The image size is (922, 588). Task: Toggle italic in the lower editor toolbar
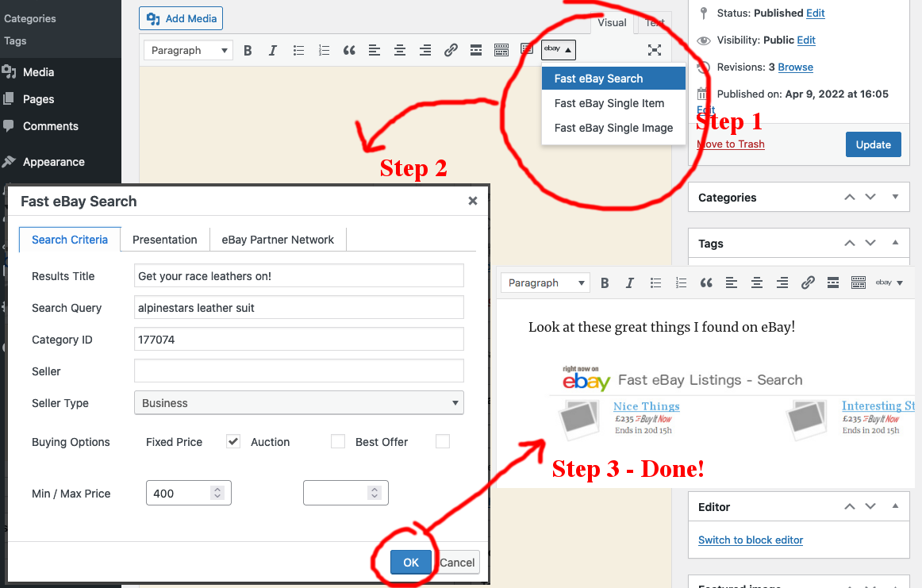pyautogui.click(x=630, y=282)
